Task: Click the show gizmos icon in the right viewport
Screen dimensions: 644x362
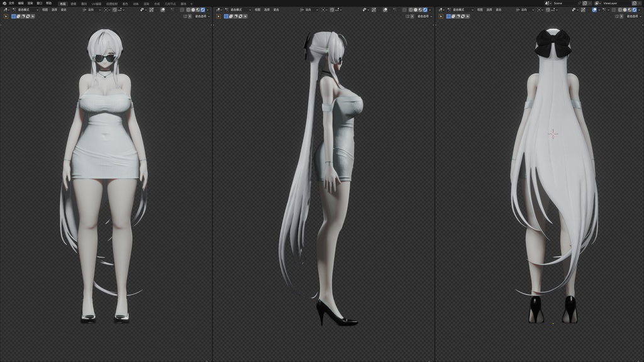Action: [x=583, y=10]
